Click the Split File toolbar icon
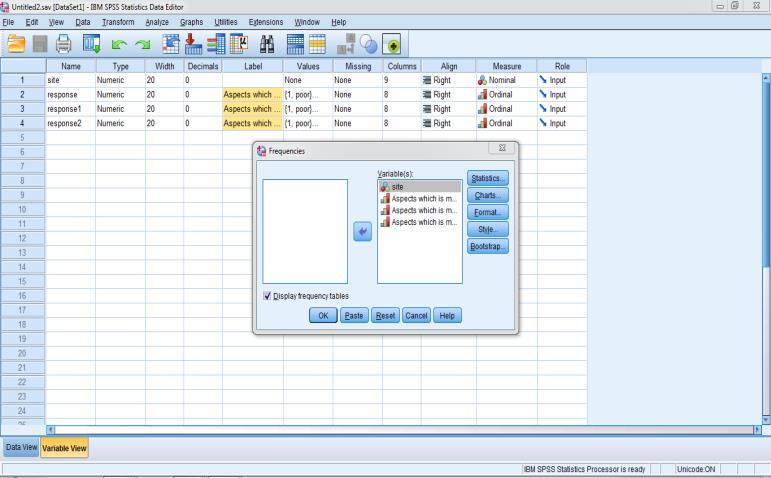Viewport: 771px width, 478px height. tap(346, 44)
